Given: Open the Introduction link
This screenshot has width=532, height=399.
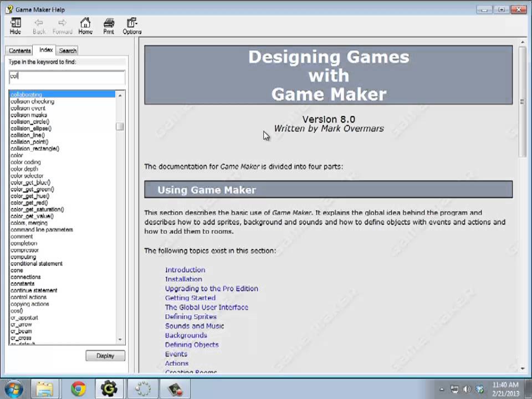Looking at the screenshot, I should click(185, 270).
